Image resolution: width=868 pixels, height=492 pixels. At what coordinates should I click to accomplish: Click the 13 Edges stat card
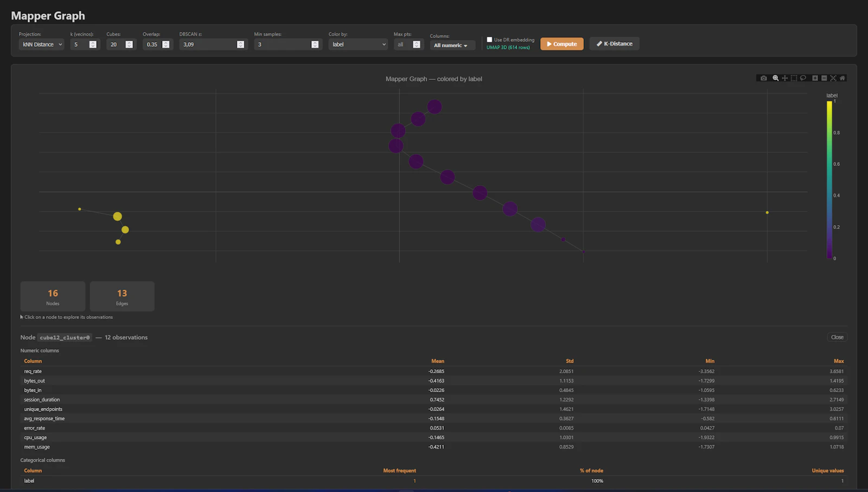click(x=122, y=296)
